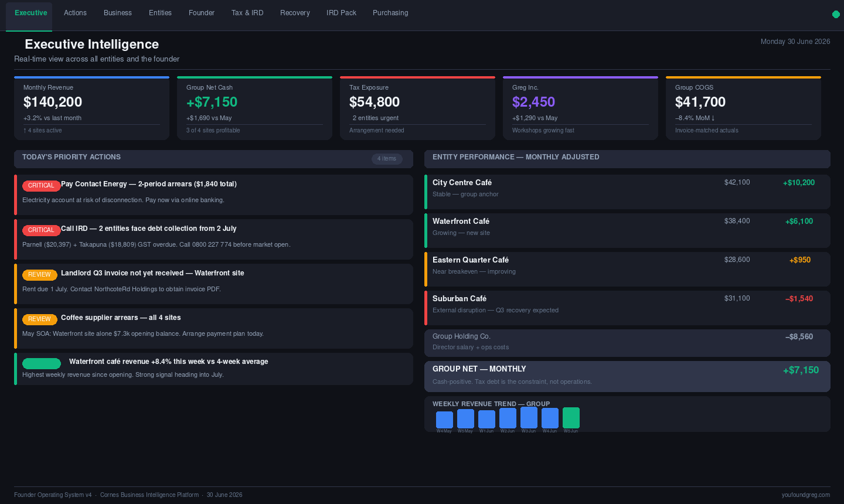This screenshot has width=844, height=504.
Task: Click the CRITICAL badge on Call IRD item
Action: click(41, 230)
